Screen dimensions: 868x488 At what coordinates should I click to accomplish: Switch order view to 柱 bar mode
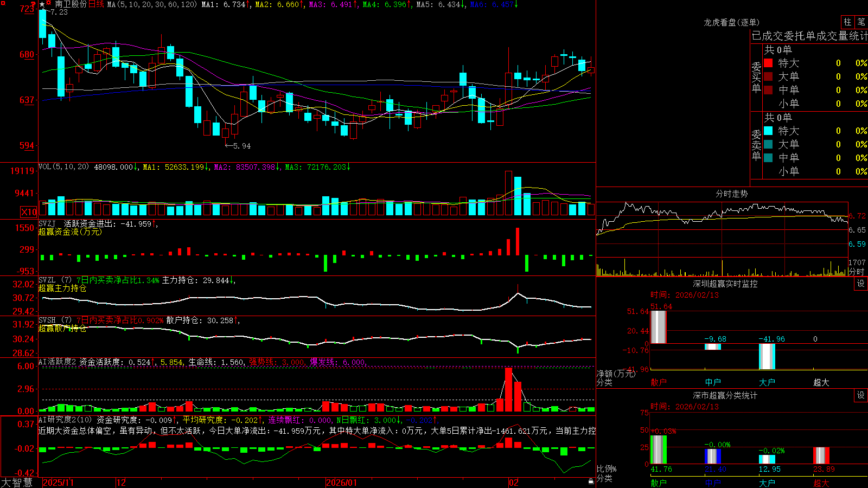847,22
